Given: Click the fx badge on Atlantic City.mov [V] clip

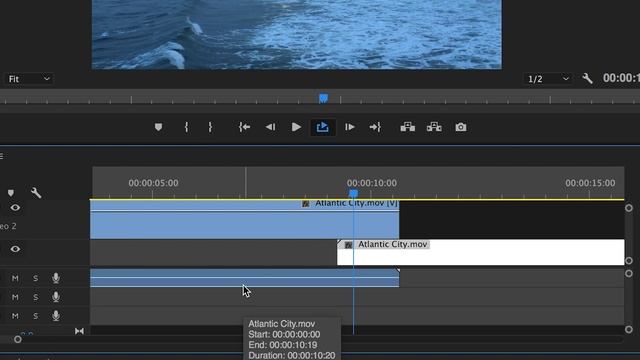Looking at the screenshot, I should (x=306, y=204).
